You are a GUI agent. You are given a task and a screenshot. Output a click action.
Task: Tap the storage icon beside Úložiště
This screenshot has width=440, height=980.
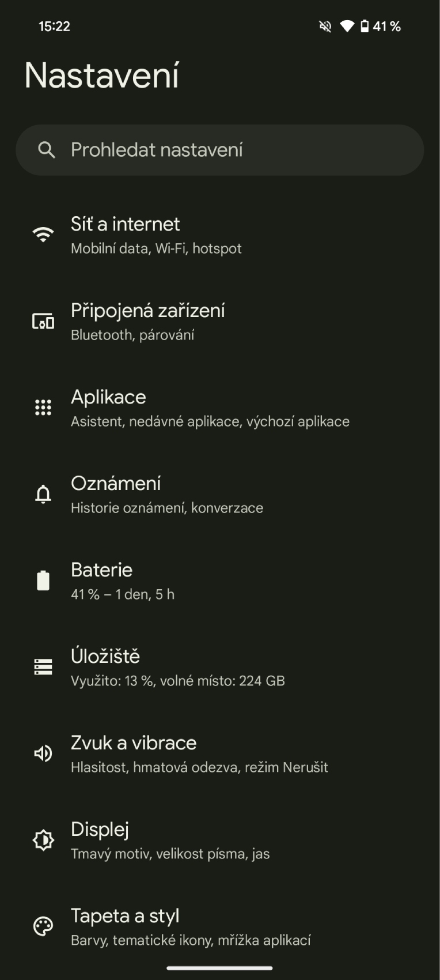pos(43,667)
